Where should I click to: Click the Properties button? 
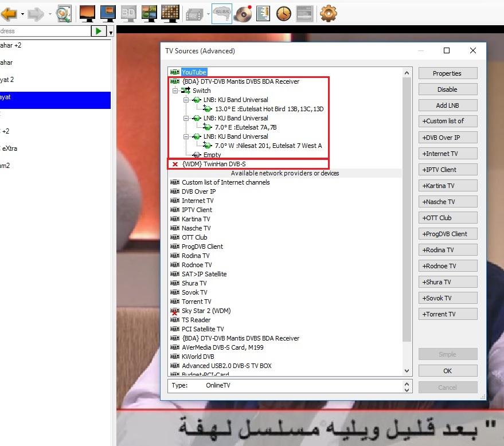point(447,73)
